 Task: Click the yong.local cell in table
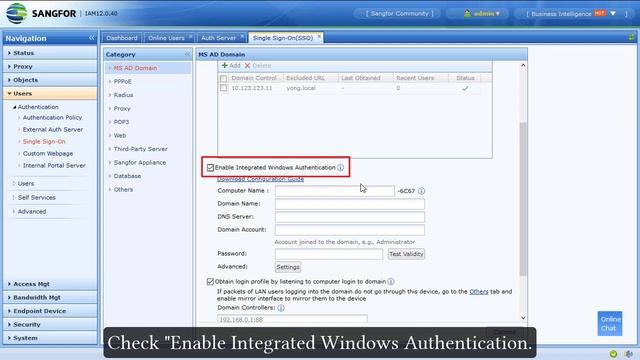[x=301, y=88]
